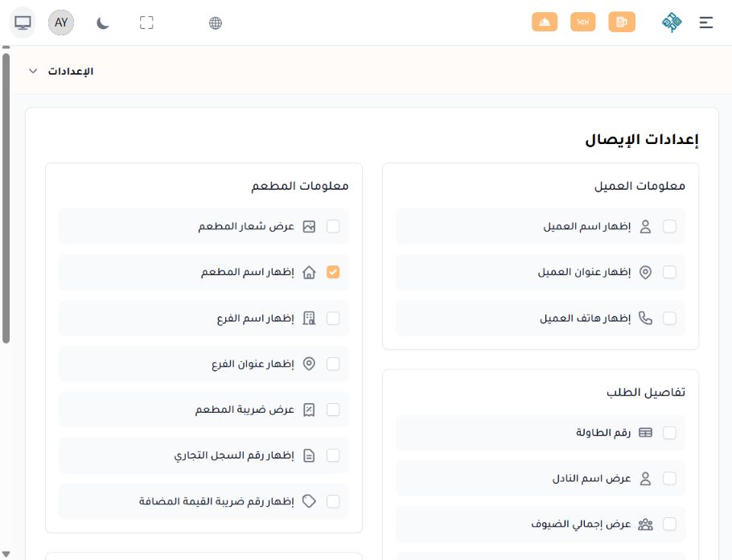This screenshot has height=560, width=732.
Task: Click the label عرض شعار المطعم
Action: [x=246, y=227]
